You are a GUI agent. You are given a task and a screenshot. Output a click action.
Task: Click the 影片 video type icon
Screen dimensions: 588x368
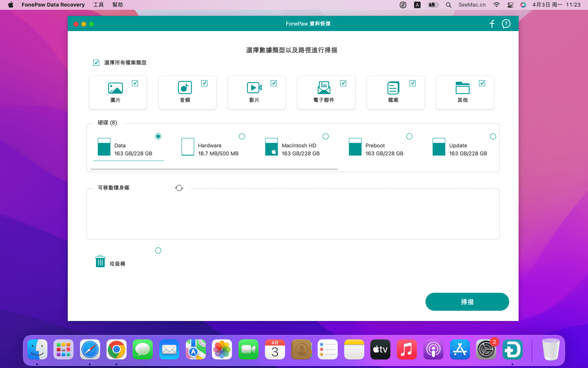point(254,88)
